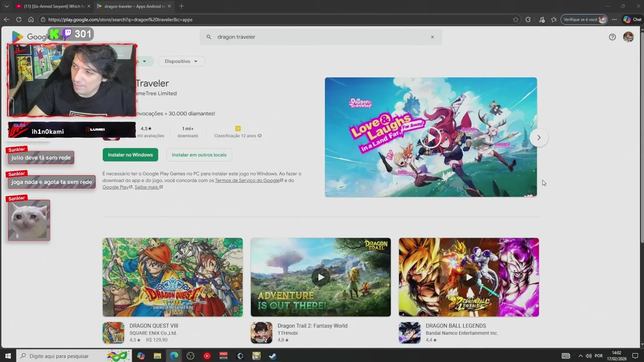Click the TTHmobi developer text
The width and height of the screenshot is (644, 362).
(289, 333)
